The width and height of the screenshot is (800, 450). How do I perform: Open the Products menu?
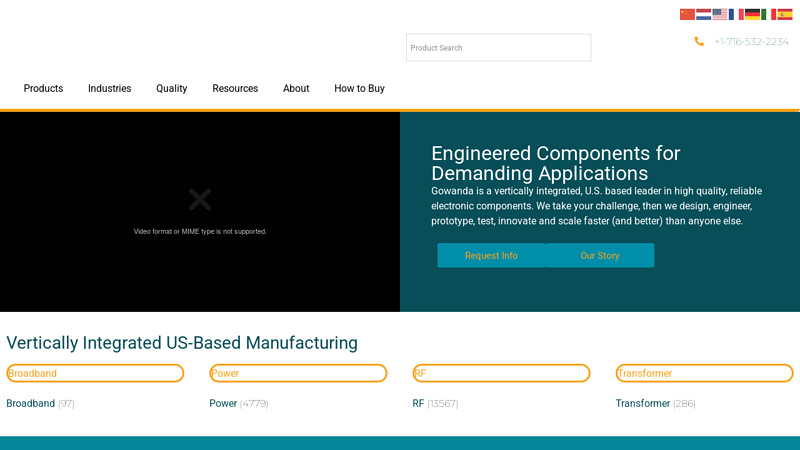pos(43,89)
